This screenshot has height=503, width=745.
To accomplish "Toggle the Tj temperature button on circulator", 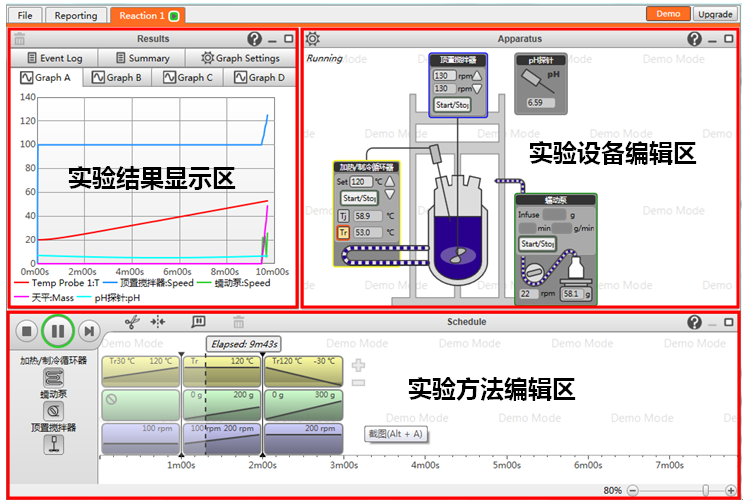I will 342,215.
